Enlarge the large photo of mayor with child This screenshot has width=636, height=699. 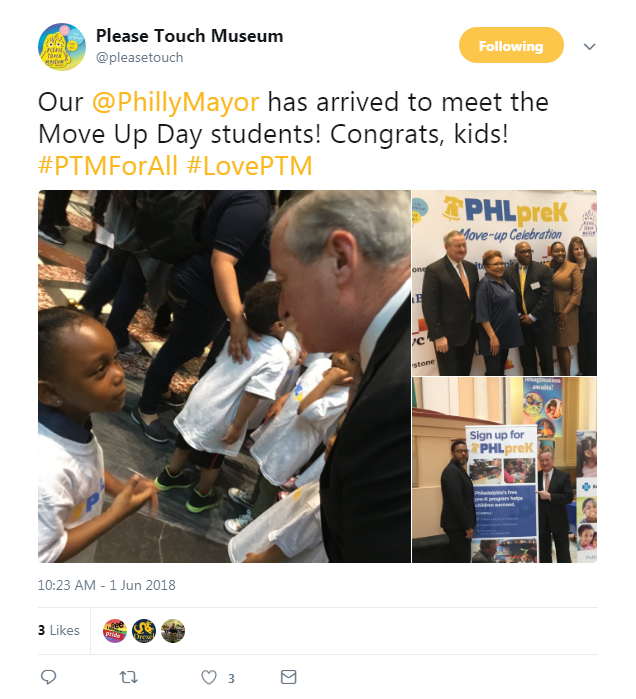coord(224,376)
